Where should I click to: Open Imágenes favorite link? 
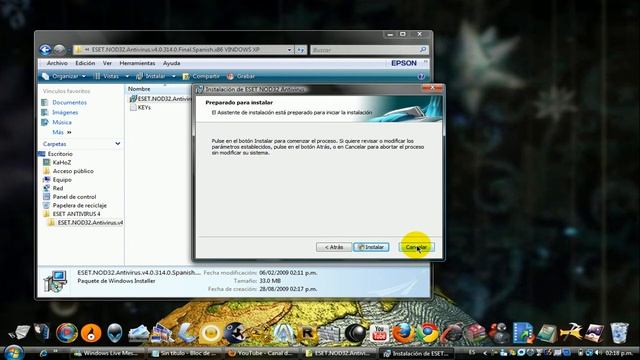coord(65,112)
